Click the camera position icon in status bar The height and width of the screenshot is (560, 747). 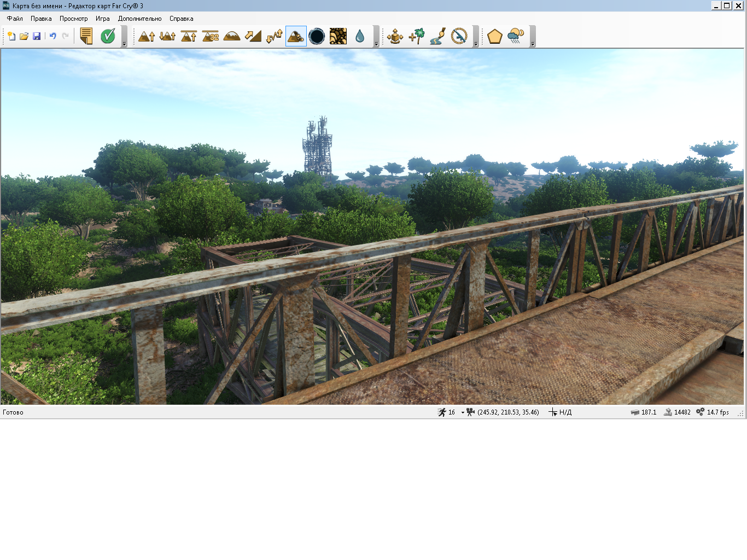471,412
